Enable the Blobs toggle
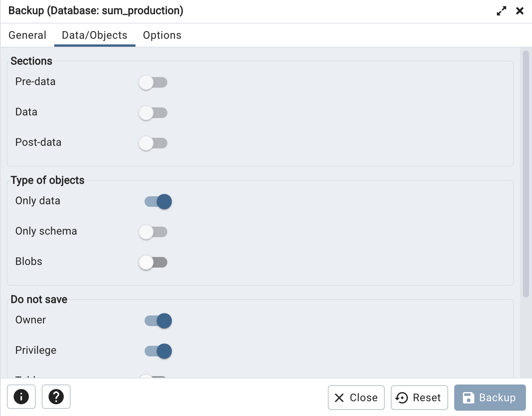 coord(153,262)
